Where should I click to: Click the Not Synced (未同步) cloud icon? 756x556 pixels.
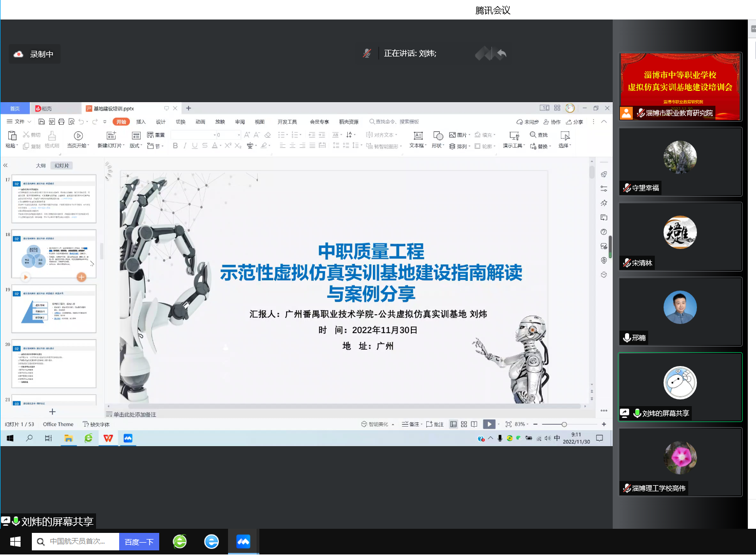pyautogui.click(x=520, y=122)
